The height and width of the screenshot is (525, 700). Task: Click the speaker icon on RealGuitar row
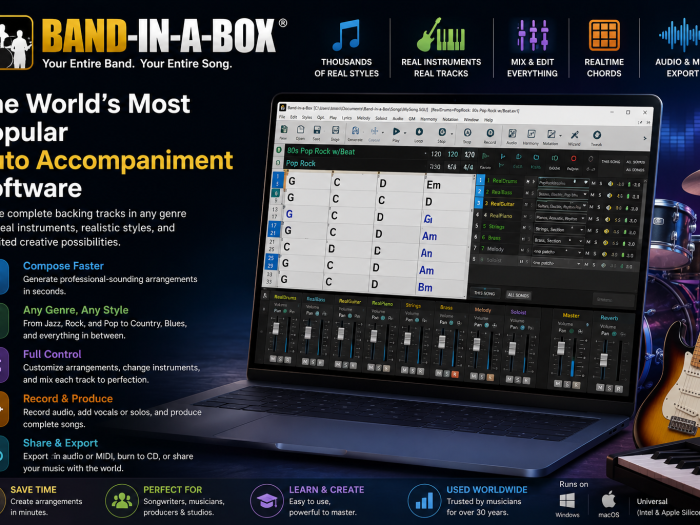(608, 208)
